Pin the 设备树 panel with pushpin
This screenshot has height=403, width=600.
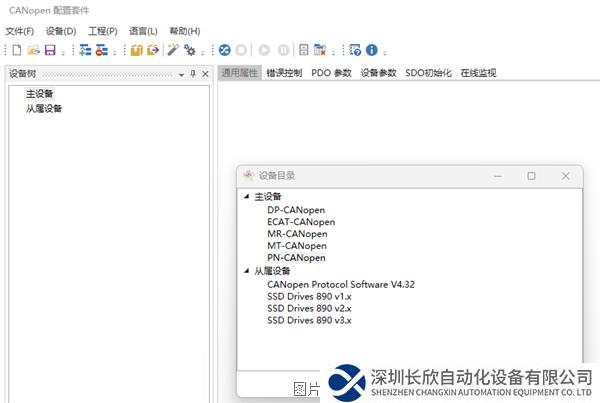(x=193, y=74)
